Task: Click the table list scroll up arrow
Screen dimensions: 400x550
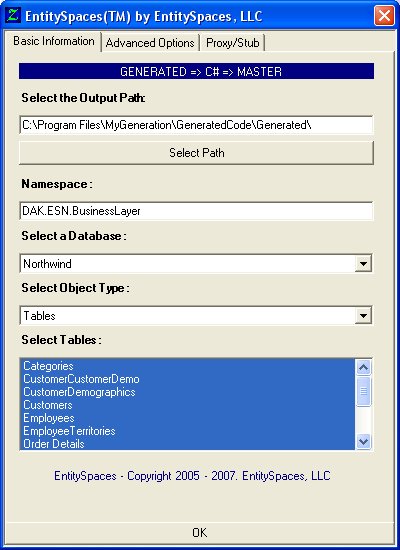Action: tap(364, 367)
